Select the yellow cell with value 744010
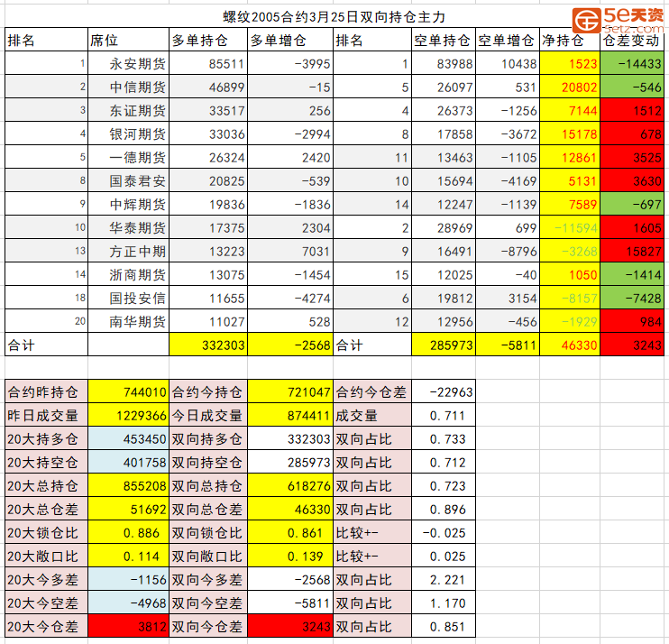This screenshot has height=644, width=669. (127, 392)
